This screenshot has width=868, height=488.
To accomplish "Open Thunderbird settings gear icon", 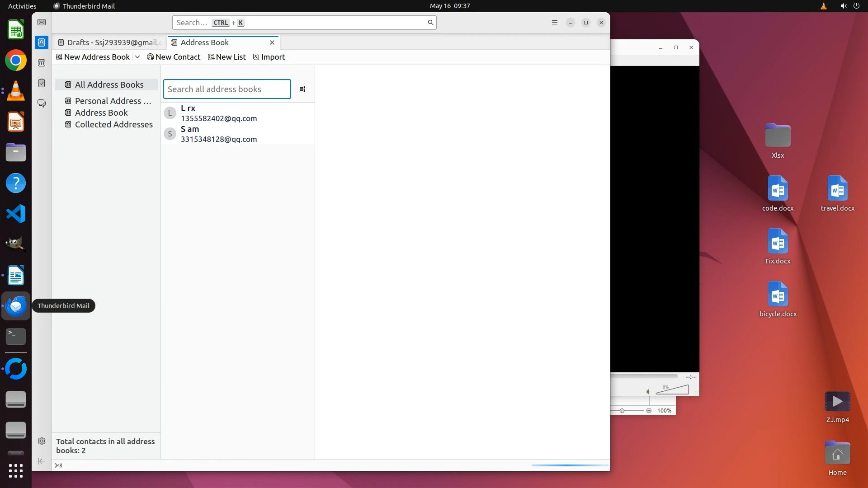I will point(42,441).
